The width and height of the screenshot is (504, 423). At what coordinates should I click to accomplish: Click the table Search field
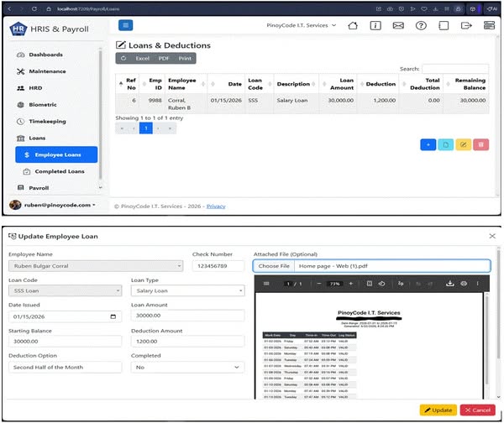(x=455, y=69)
